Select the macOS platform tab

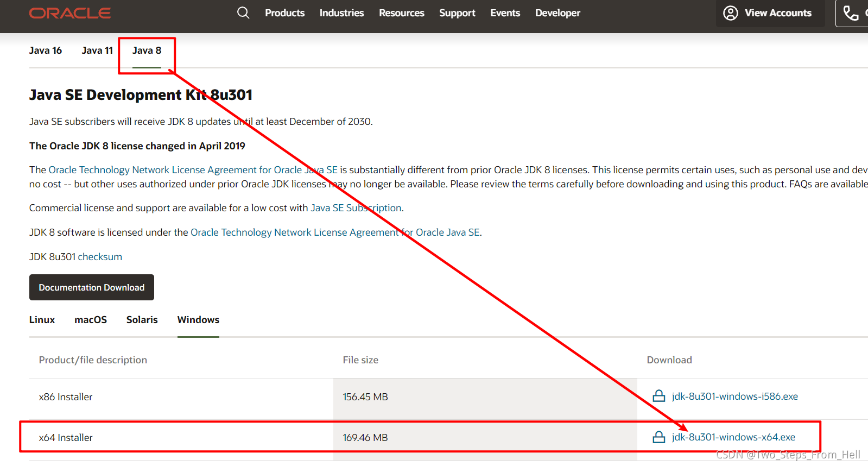[91, 320]
